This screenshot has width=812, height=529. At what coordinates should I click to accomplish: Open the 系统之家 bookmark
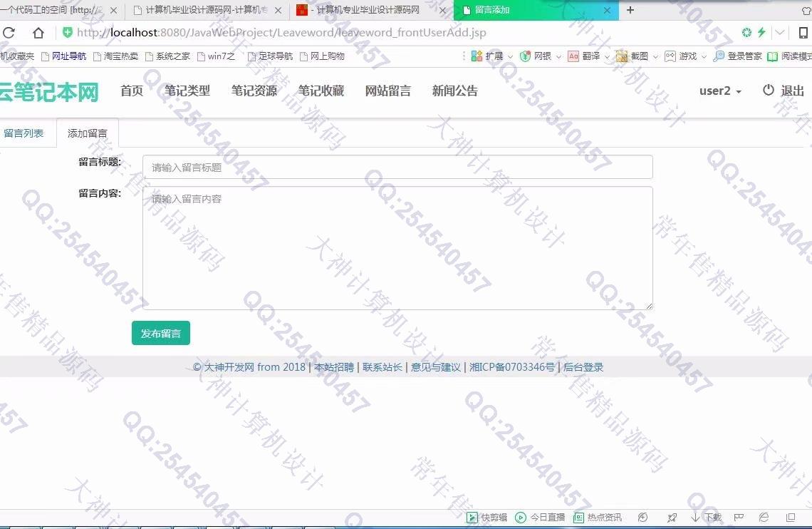[x=168, y=56]
